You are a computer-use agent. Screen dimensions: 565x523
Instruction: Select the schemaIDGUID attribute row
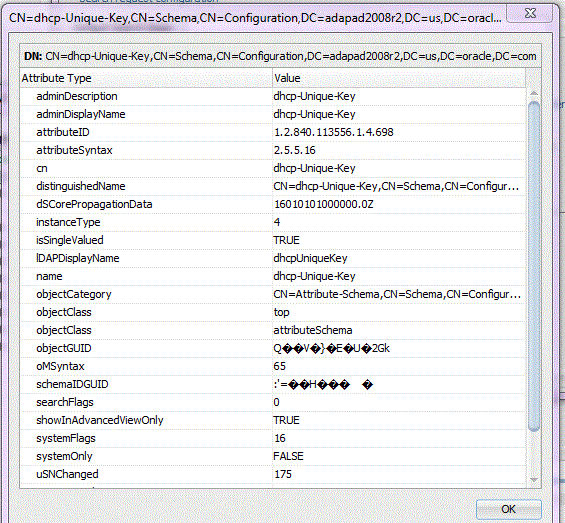273,385
